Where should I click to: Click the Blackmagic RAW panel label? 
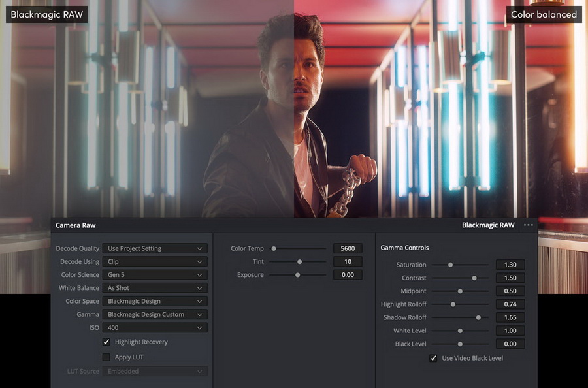488,225
